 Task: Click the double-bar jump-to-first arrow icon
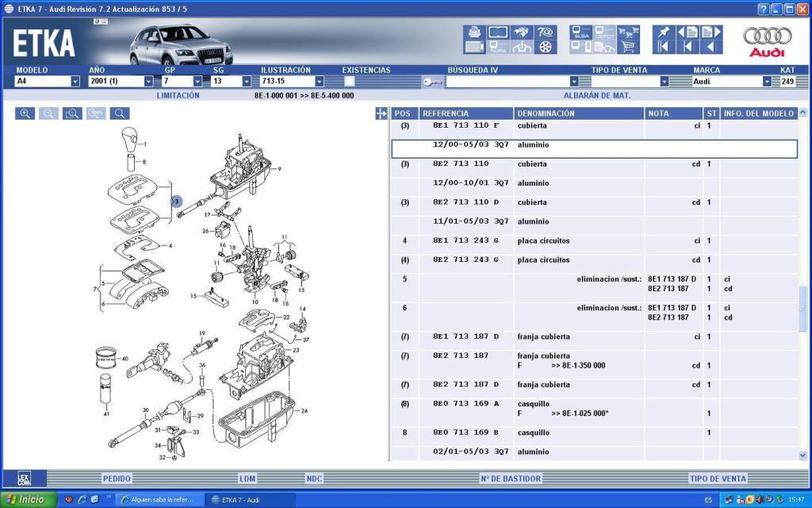pyautogui.click(x=664, y=47)
